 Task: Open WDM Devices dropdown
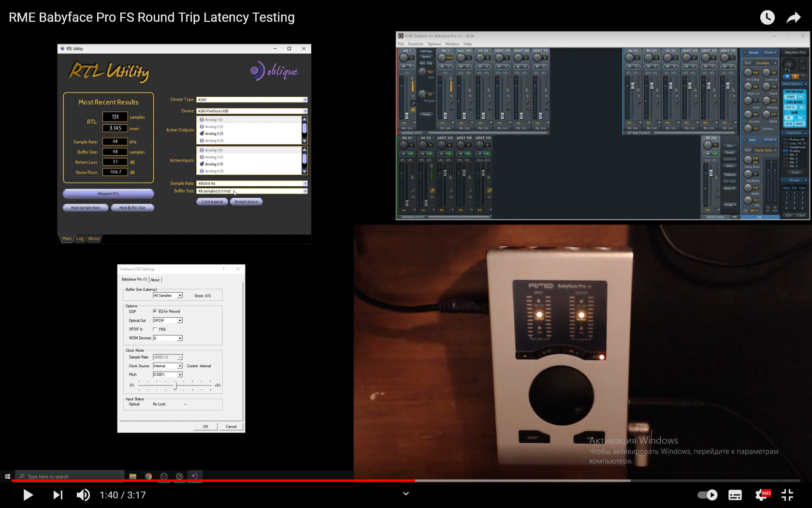tap(168, 338)
